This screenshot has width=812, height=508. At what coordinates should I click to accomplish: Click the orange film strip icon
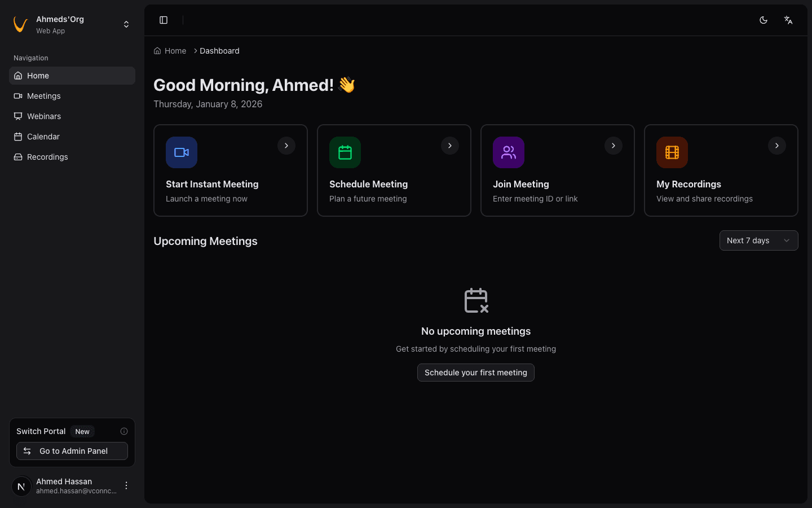672,152
